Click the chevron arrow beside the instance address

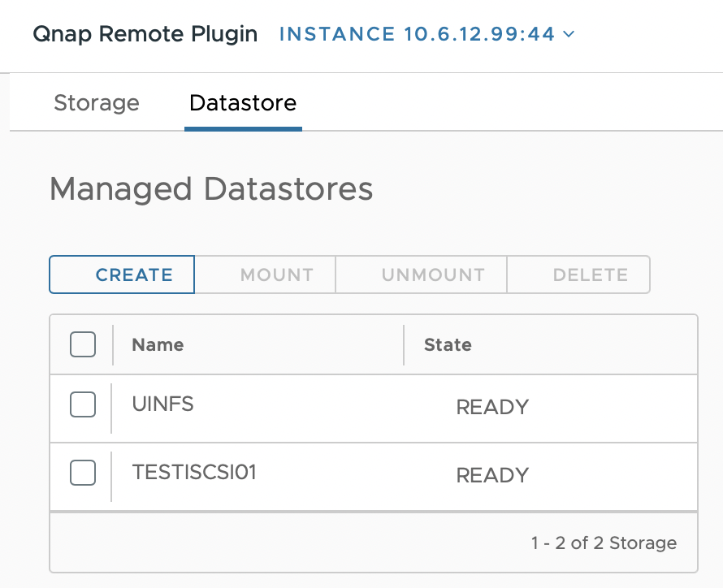point(569,34)
